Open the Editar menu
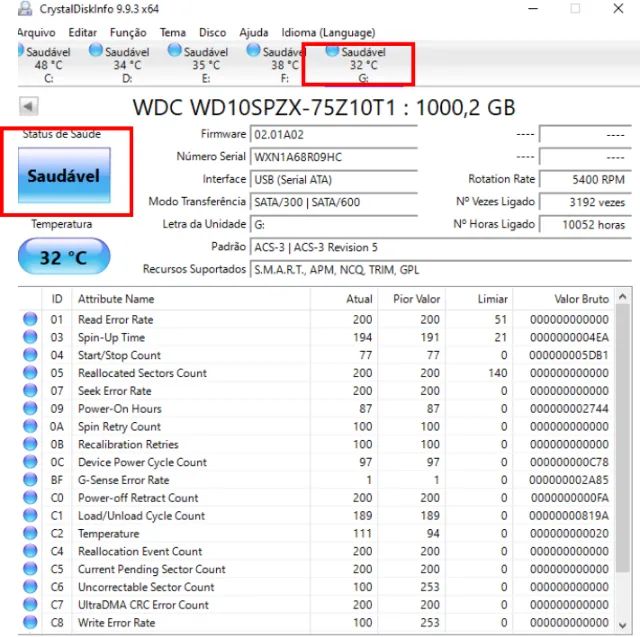Screen dimensions: 640x637 point(82,32)
